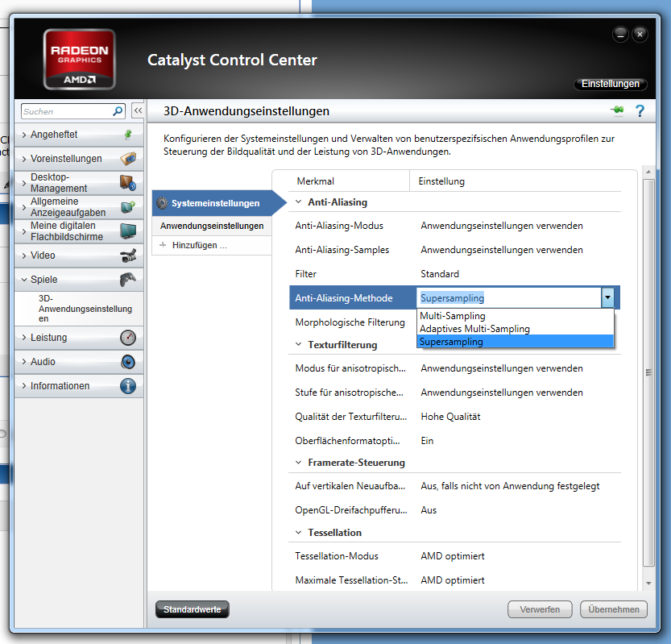This screenshot has height=644, width=671.
Task: Expand the Voreinstellungen section
Action: tap(24, 159)
